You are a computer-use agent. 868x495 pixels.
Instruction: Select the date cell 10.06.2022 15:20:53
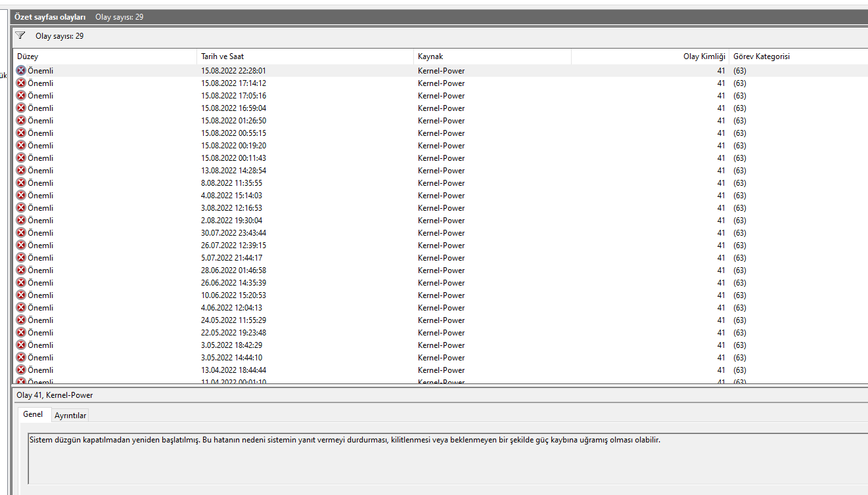point(233,295)
